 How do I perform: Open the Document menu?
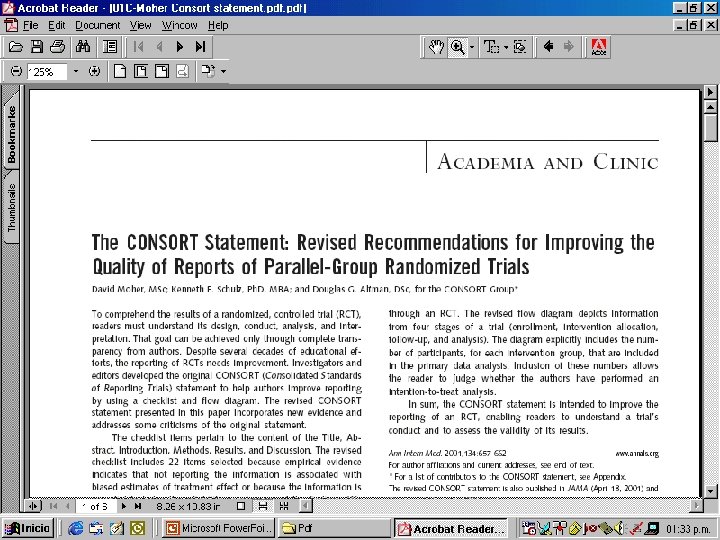(97, 25)
